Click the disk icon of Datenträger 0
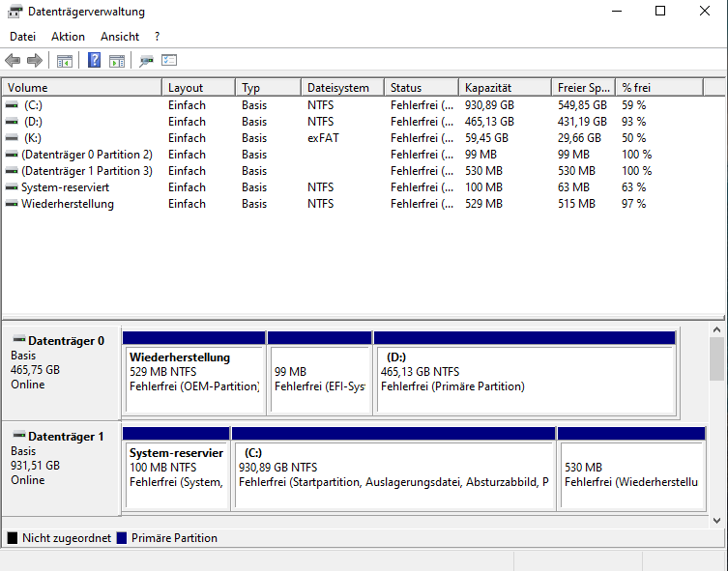Viewport: 728px width, 571px height. pyautogui.click(x=19, y=339)
